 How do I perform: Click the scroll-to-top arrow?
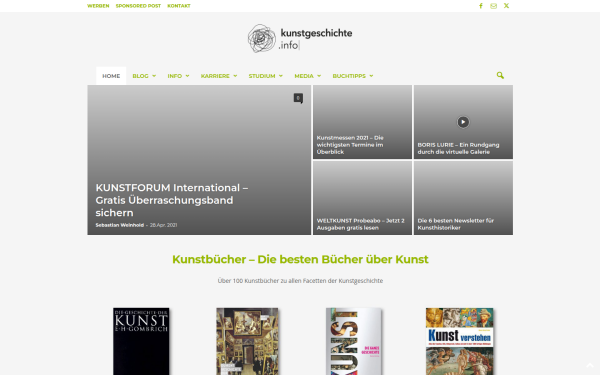tap(590, 365)
